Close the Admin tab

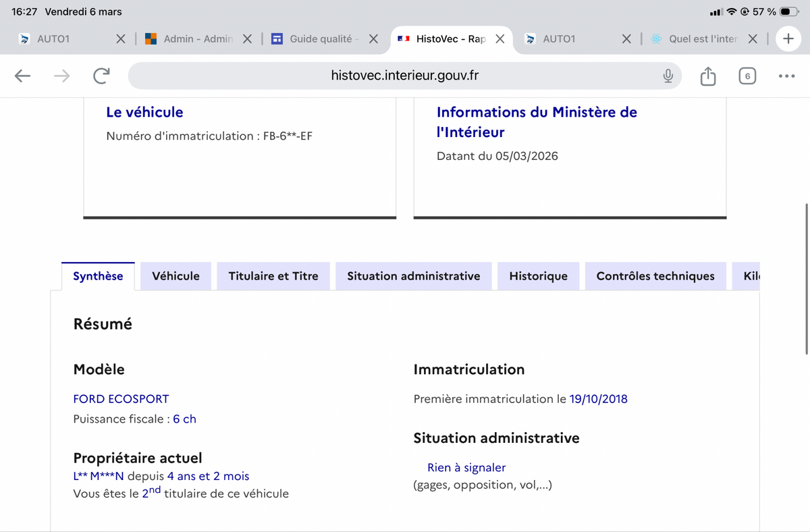coord(248,39)
